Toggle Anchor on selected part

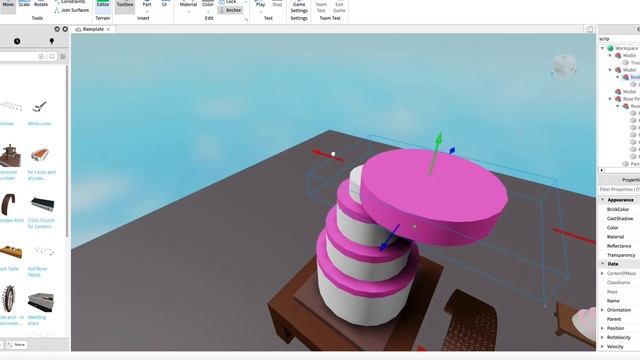(x=230, y=10)
